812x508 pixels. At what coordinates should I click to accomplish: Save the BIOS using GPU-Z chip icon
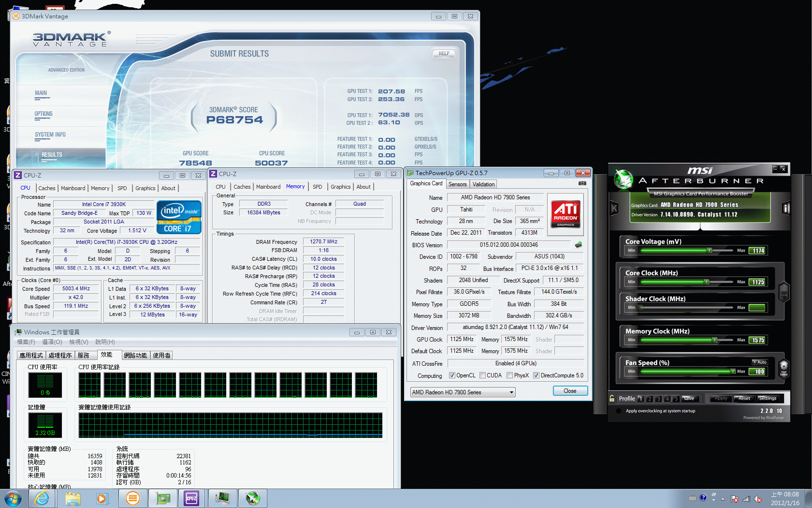pos(578,245)
